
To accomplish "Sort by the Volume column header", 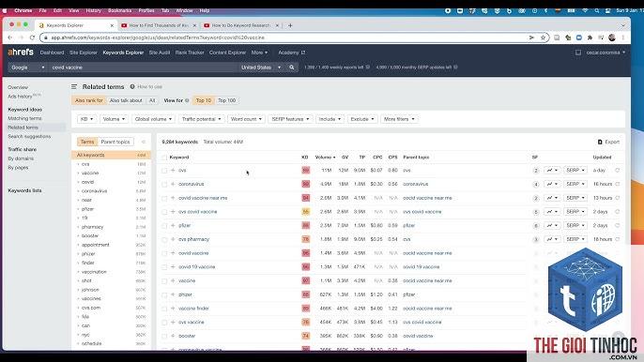I will pos(325,158).
